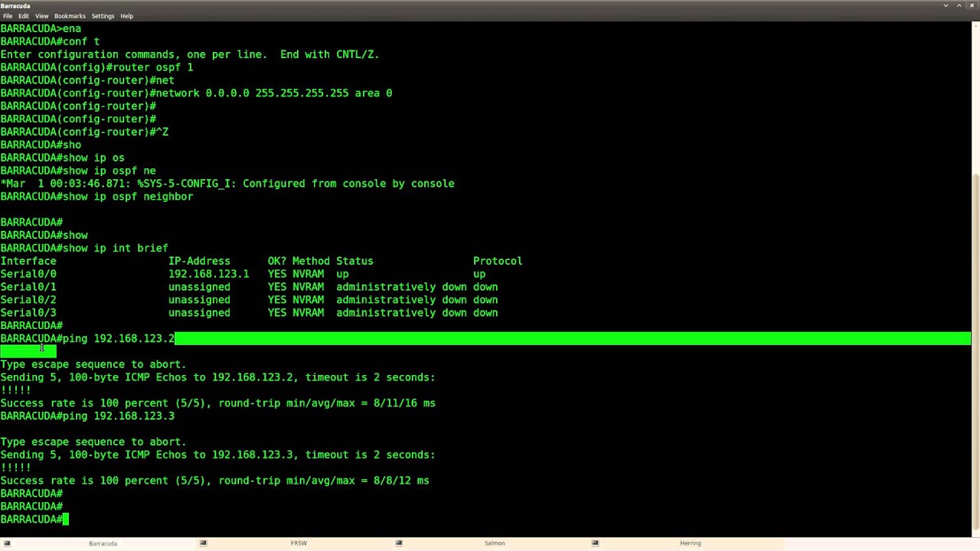Click the Serial0/0 interface row
The width and height of the screenshot is (980, 551).
243,274
